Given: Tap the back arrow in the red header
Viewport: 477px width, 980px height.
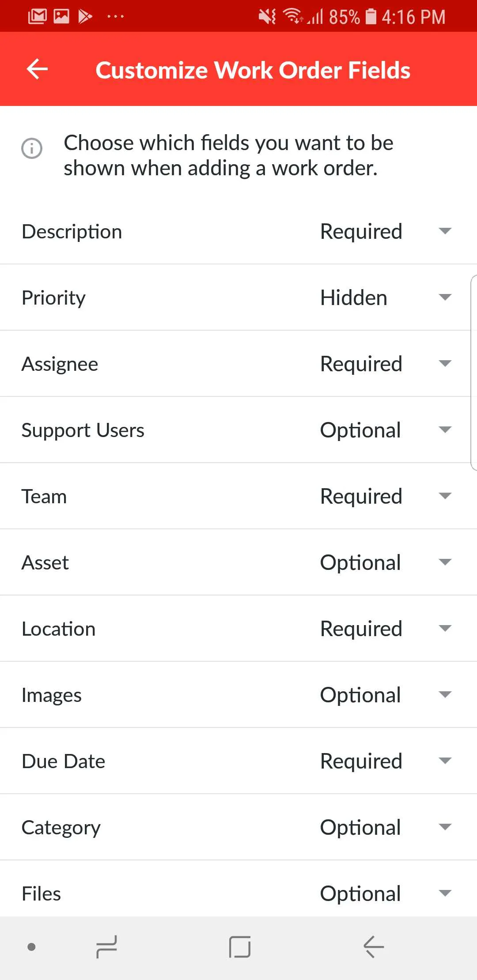Looking at the screenshot, I should [37, 69].
